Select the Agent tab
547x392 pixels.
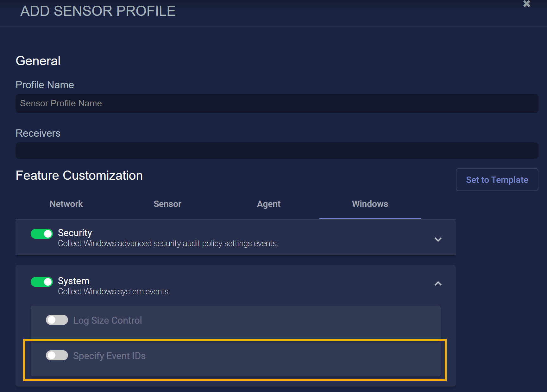click(268, 204)
